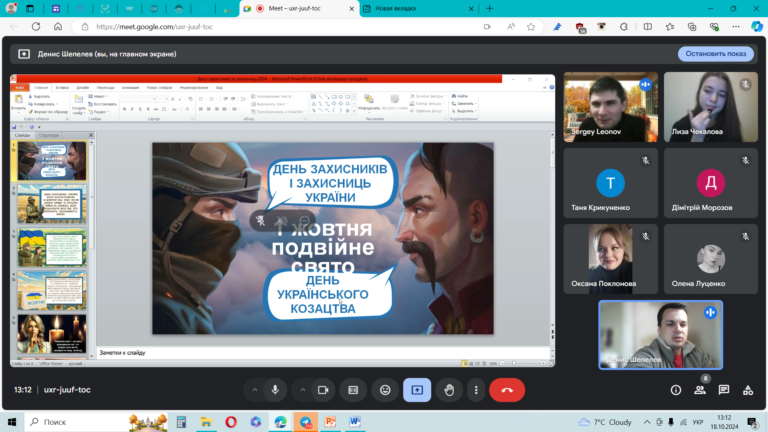The height and width of the screenshot is (432, 768).
Task: Open the emoji reactions panel
Action: click(x=385, y=390)
